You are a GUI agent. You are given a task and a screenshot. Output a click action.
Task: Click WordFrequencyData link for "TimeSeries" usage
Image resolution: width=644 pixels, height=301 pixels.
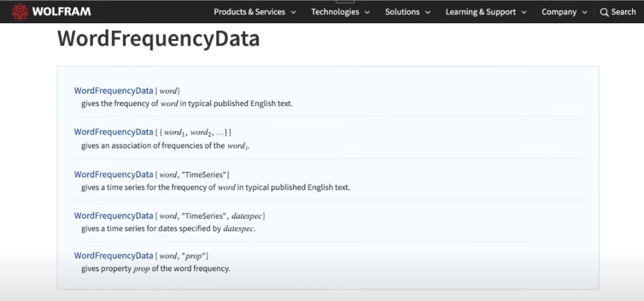coord(113,174)
